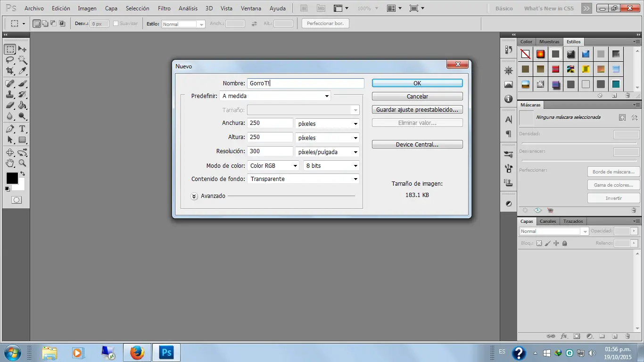Image resolution: width=644 pixels, height=362 pixels.
Task: Open the Paragraph panel icon
Action: [508, 134]
